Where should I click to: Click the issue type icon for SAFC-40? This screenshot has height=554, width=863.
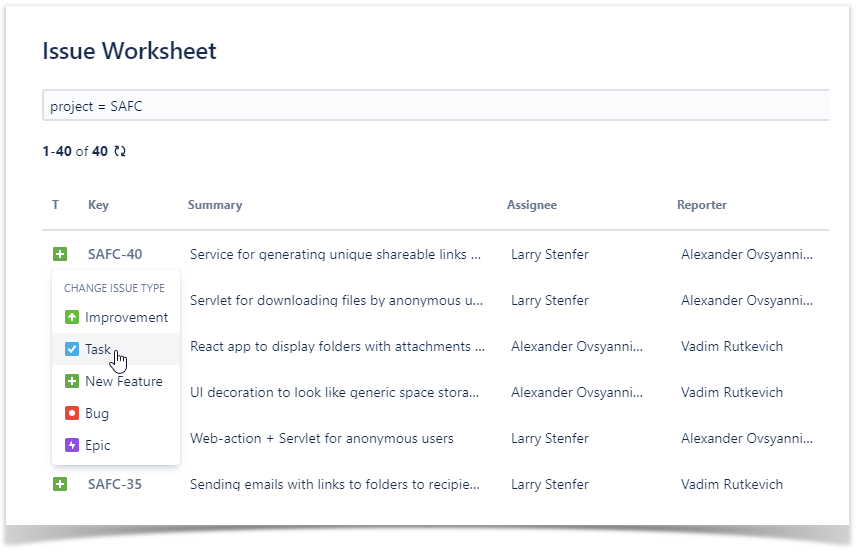(x=60, y=255)
